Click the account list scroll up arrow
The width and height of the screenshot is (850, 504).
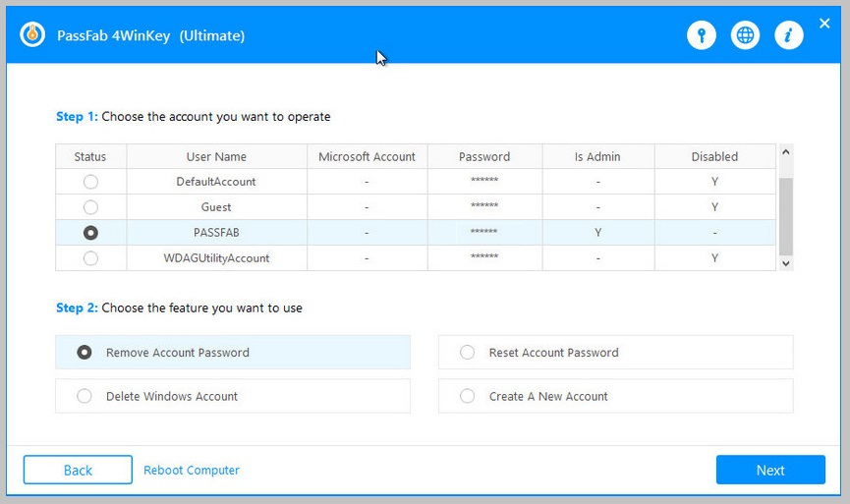point(785,152)
